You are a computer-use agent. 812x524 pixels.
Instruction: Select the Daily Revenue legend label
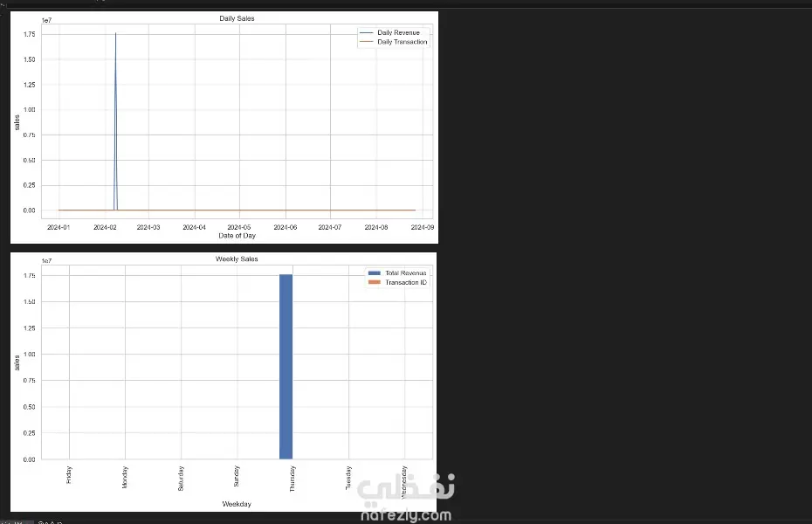pyautogui.click(x=398, y=32)
